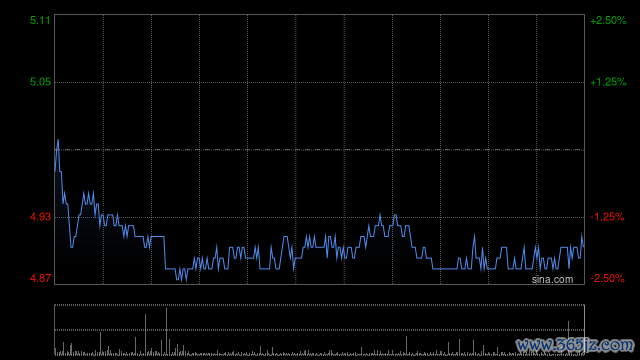Click the 5.05 price axis label
This screenshot has height=360, width=640.
[x=40, y=82]
